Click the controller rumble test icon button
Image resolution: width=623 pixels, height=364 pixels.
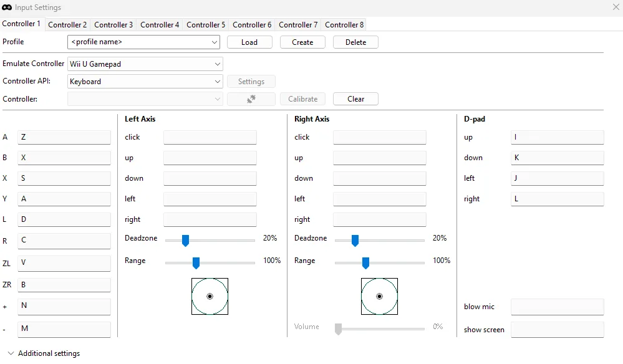tap(251, 99)
